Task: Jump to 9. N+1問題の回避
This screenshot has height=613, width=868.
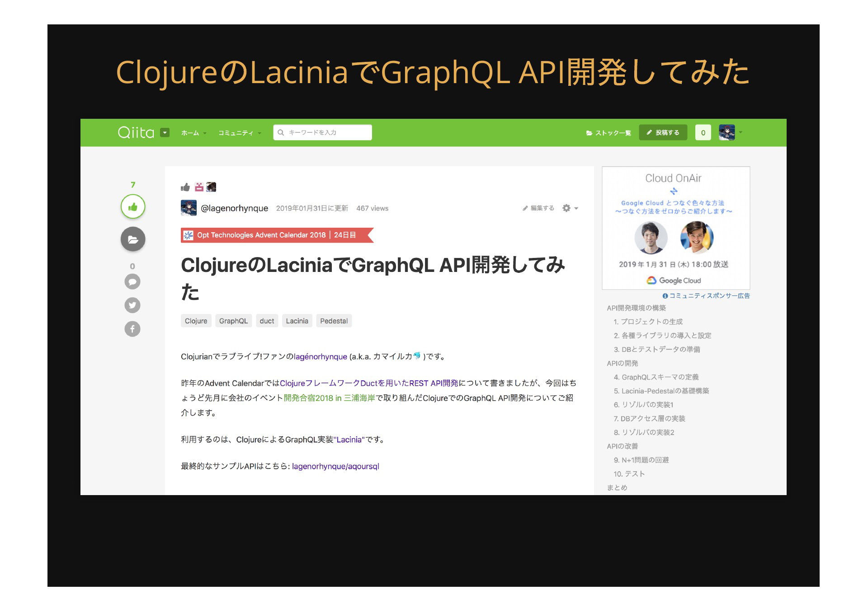Action: coord(641,460)
